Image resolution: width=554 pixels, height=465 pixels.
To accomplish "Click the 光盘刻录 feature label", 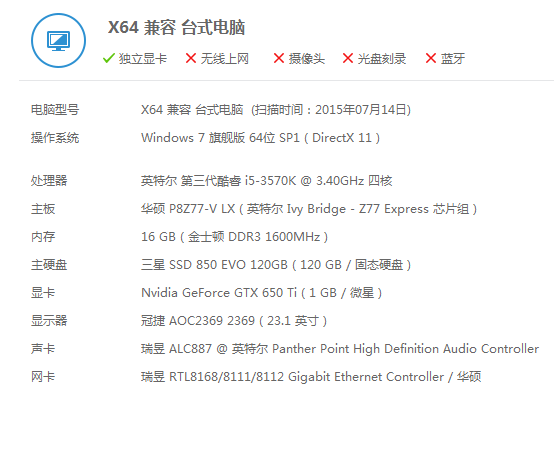I will click(382, 59).
